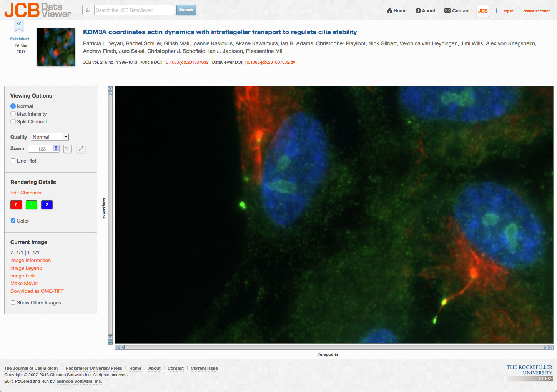Image resolution: width=557 pixels, height=392 pixels.
Task: Click the published bookmark icon
Action: (x=19, y=26)
